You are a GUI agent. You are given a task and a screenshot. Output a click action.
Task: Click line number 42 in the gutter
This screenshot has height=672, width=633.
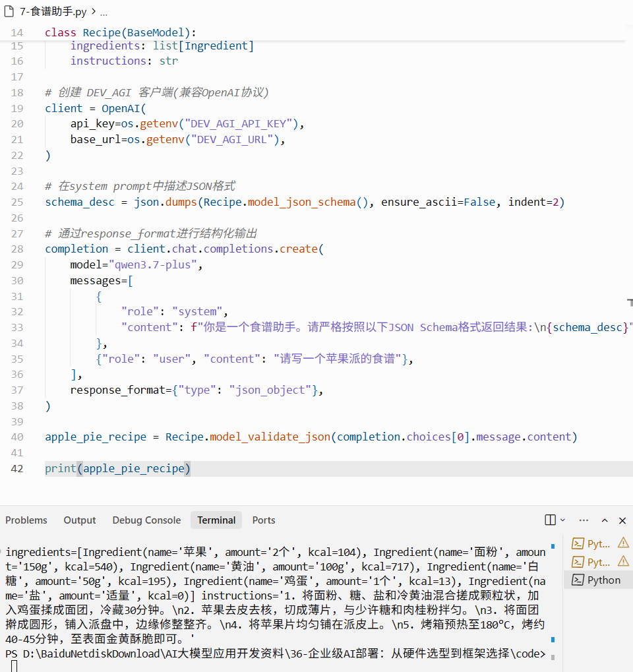(17, 468)
